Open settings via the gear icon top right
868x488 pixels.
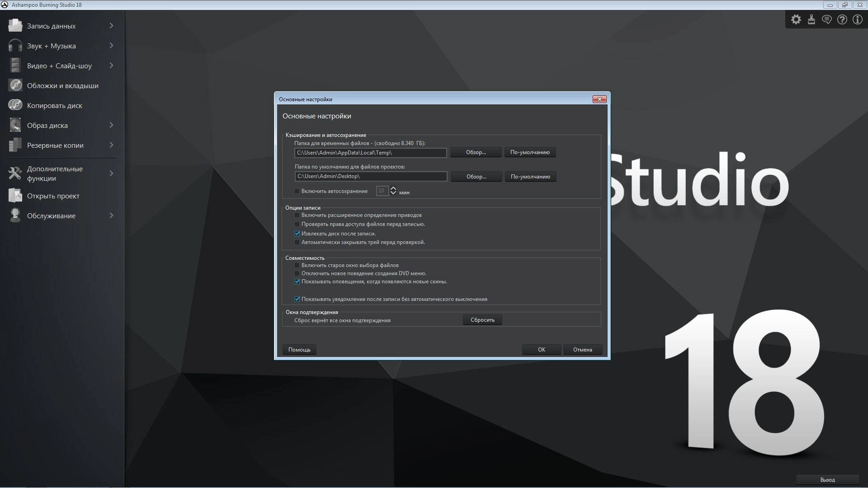pos(796,19)
